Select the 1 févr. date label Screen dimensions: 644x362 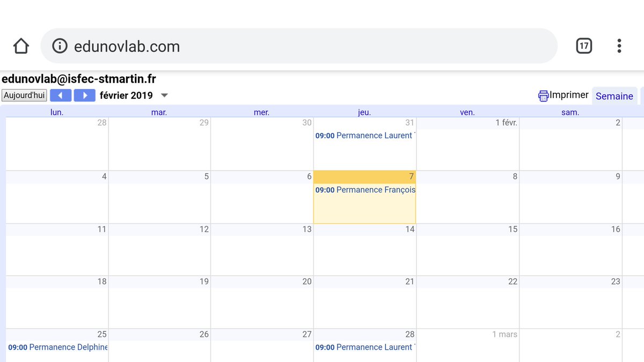click(506, 123)
